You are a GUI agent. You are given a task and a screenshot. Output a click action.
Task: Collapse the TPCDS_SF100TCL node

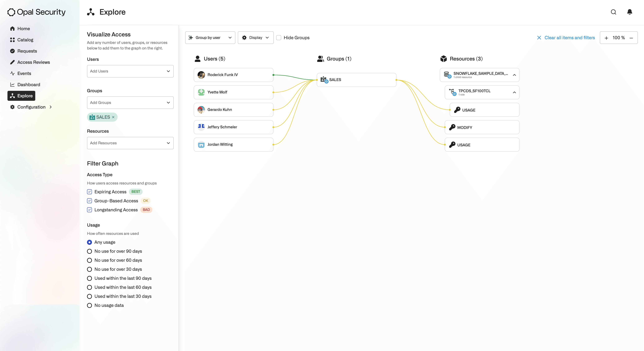coord(514,92)
